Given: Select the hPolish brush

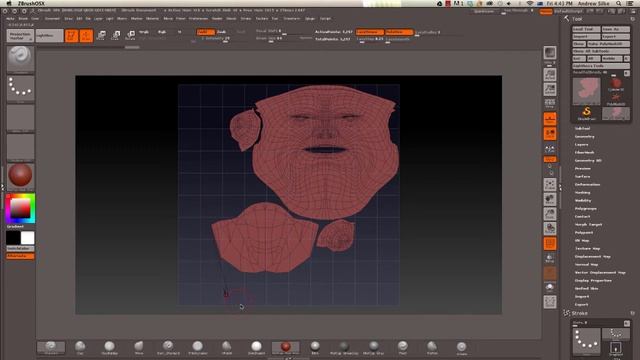Looking at the screenshot, I should 227,348.
